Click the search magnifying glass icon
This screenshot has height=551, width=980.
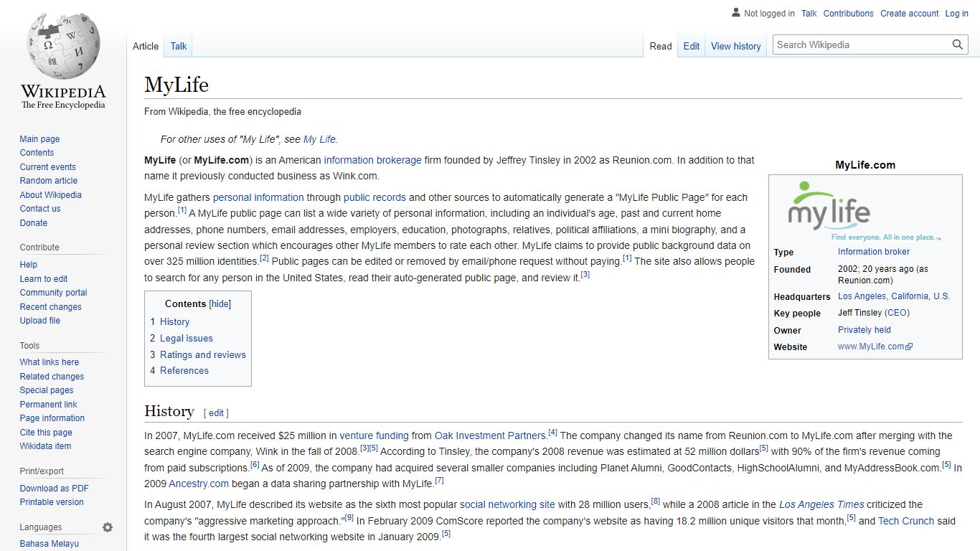click(x=958, y=44)
